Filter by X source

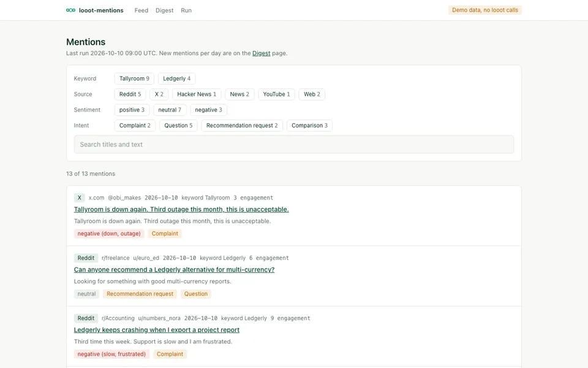[159, 94]
